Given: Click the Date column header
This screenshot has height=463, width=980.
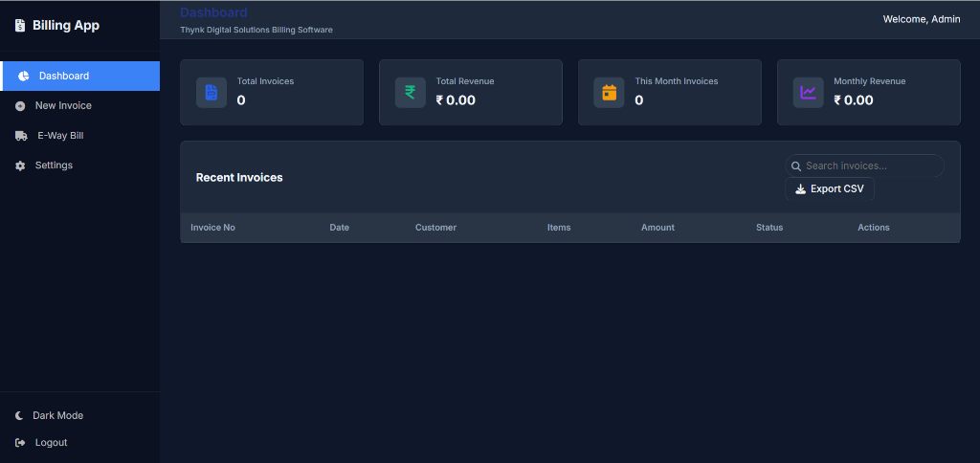Looking at the screenshot, I should click(x=340, y=228).
